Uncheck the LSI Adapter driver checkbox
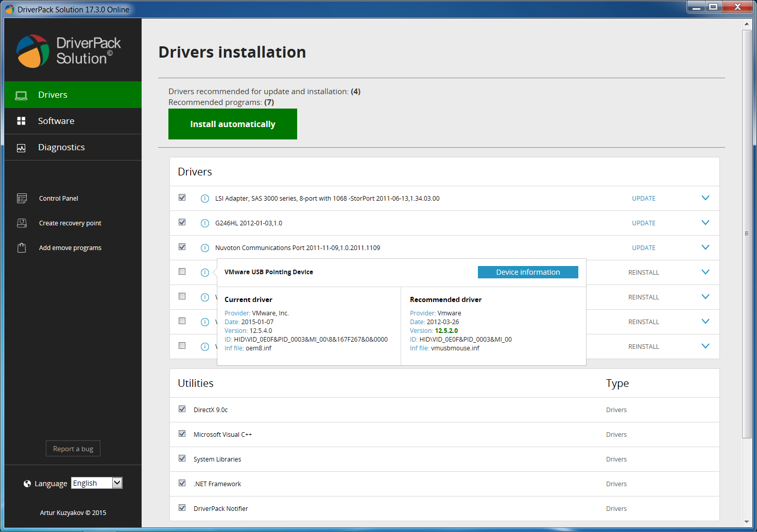Viewport: 757px width, 532px height. tap(182, 197)
